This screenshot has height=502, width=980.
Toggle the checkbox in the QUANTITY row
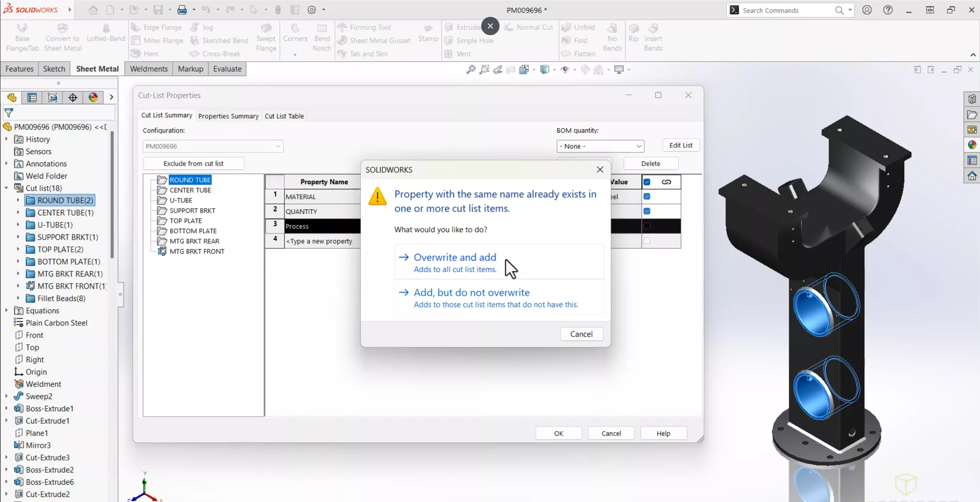pyautogui.click(x=647, y=211)
